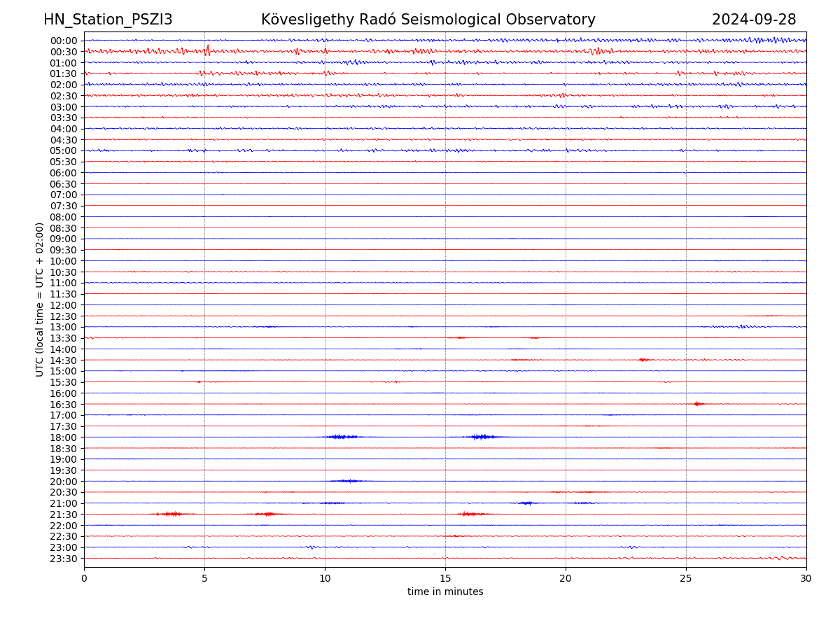Select the 18:00 row time label
Screen dimensions: 840x630
pos(63,437)
